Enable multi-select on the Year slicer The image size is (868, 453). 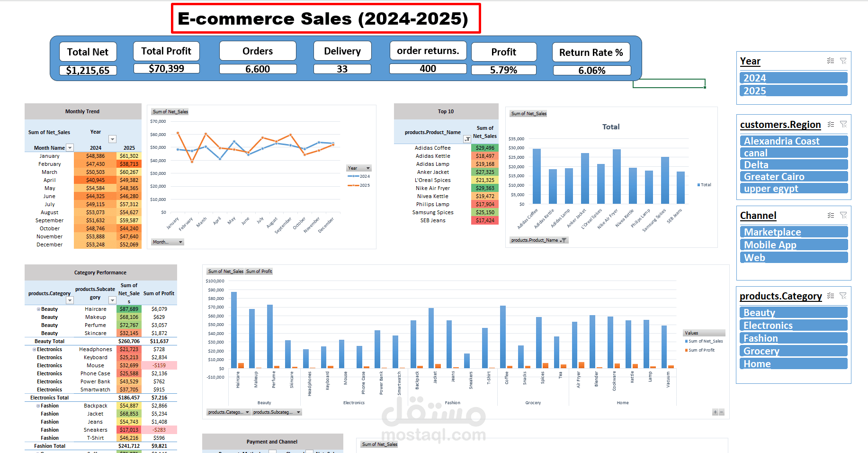[x=831, y=61]
